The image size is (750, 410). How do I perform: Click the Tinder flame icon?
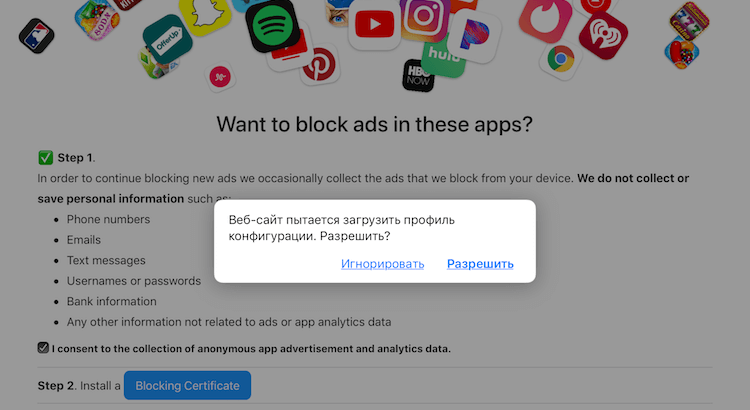tap(545, 19)
